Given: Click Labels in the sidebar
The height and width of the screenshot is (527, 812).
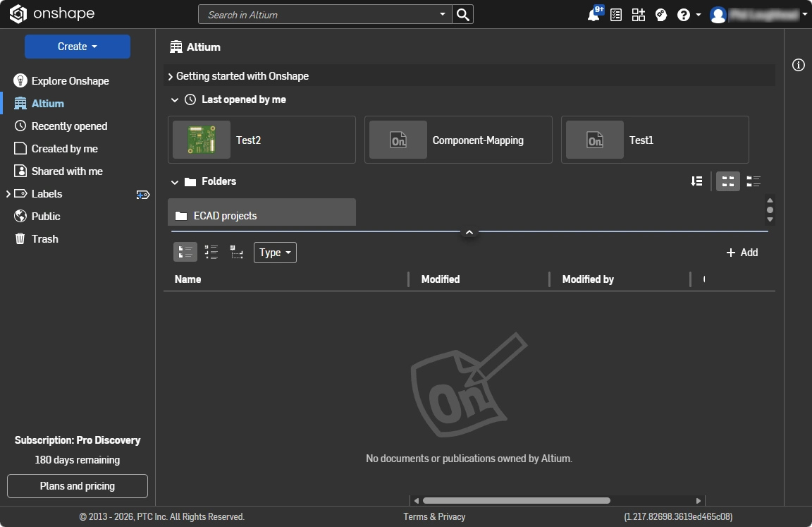Looking at the screenshot, I should (47, 194).
